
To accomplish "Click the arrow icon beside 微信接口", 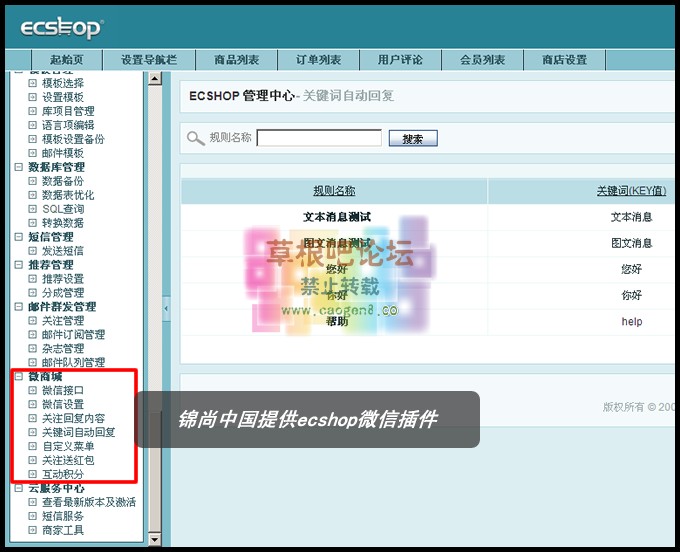I will tap(33, 390).
